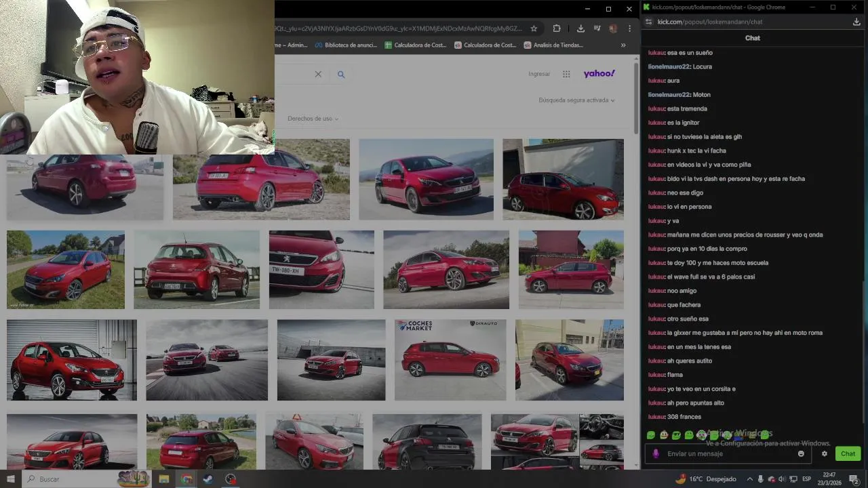Click the Yahoo results page vertical scrollbar
Viewport: 868px width, 488px height.
(x=636, y=98)
